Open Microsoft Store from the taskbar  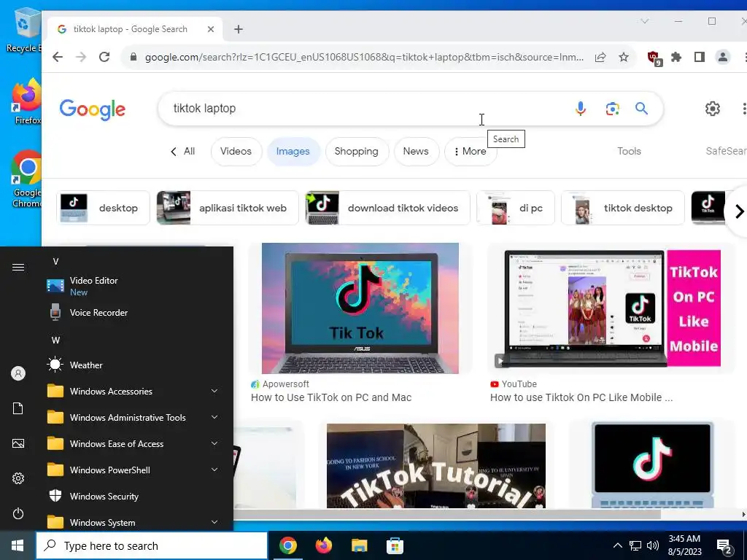pyautogui.click(x=395, y=545)
